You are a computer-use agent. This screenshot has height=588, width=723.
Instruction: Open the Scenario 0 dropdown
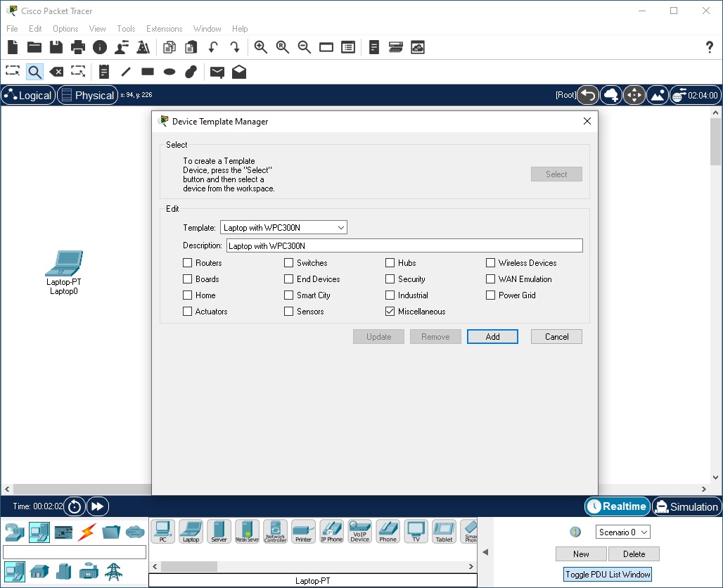click(x=622, y=532)
